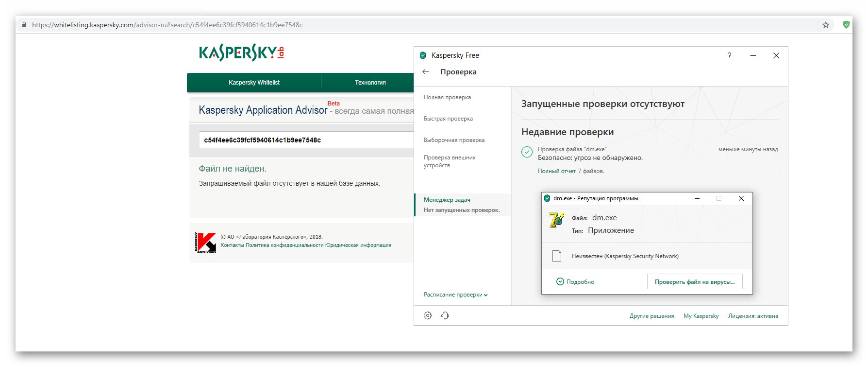Image resolution: width=868 pixels, height=367 pixels.
Task: Click Лицензия: активна link
Action: [x=753, y=316]
